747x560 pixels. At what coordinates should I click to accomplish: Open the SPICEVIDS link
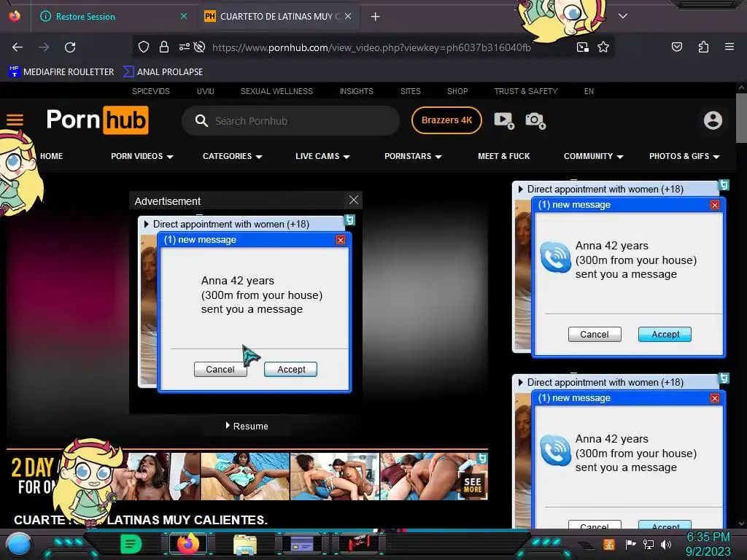point(150,91)
